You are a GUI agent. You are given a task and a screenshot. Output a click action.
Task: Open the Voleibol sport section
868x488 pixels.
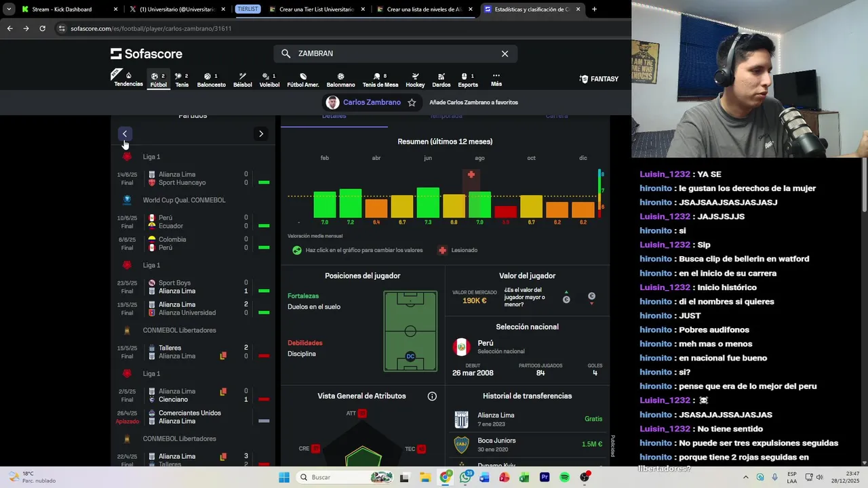pyautogui.click(x=269, y=79)
